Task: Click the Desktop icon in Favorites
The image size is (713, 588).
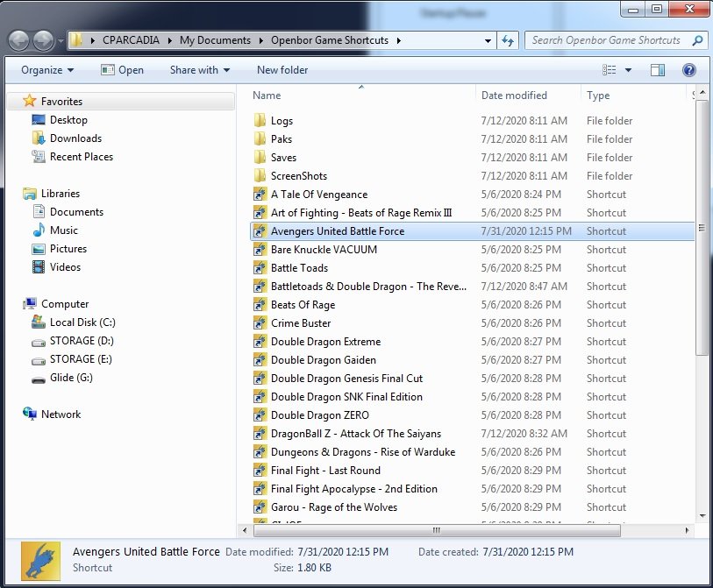Action: [39, 120]
